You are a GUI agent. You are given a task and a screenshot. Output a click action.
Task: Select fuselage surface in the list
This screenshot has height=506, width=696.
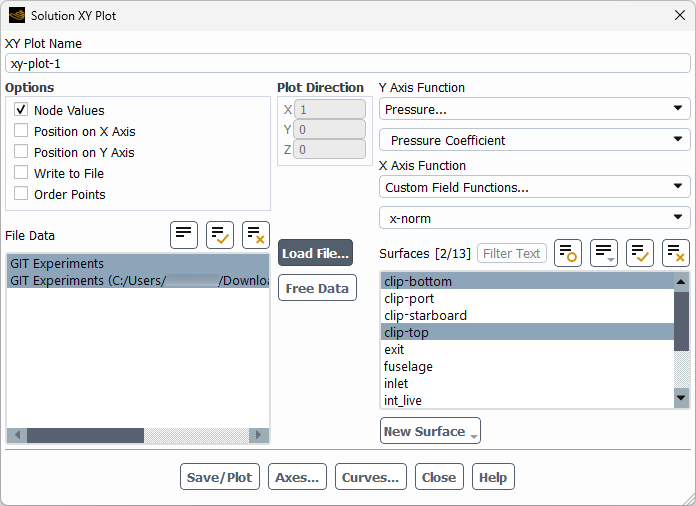[x=408, y=366]
